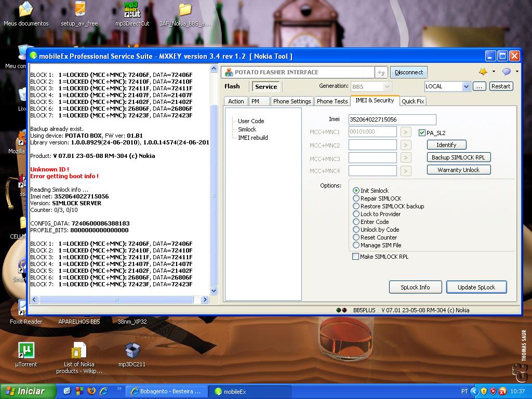Select the Init Simlock option
Image resolution: width=532 pixels, height=399 pixels.
[x=356, y=191]
